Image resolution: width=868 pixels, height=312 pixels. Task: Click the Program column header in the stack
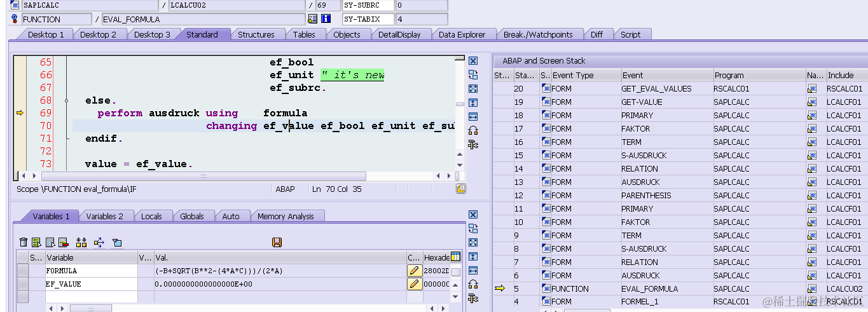pos(759,75)
